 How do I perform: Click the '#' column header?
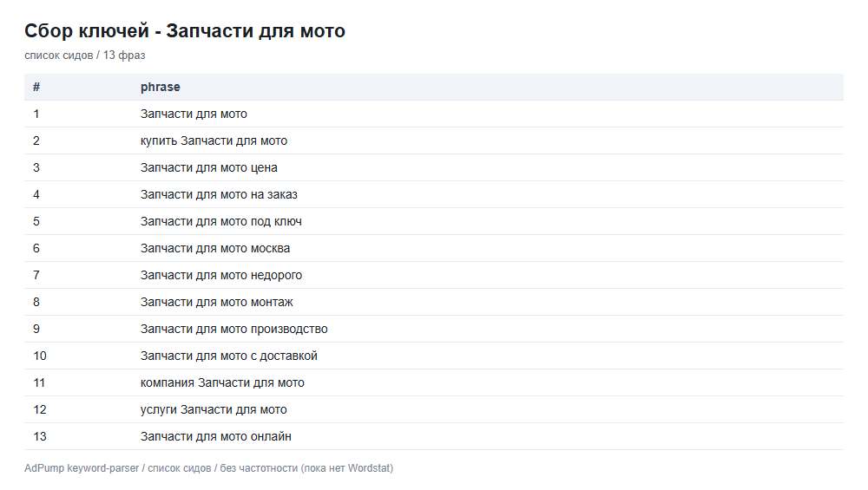click(36, 87)
